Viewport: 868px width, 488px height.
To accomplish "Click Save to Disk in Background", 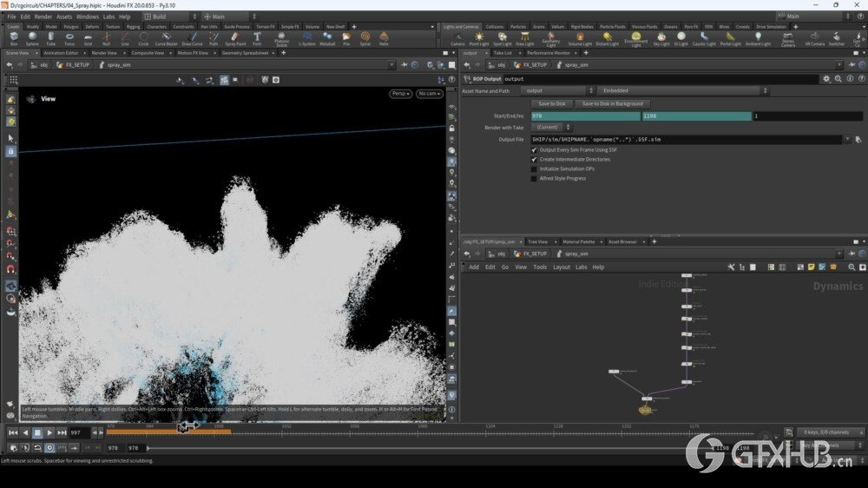I will (x=612, y=103).
